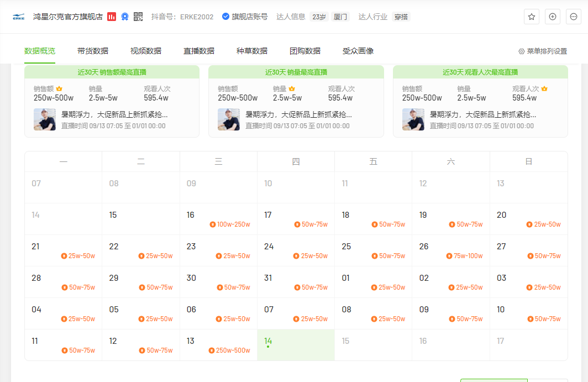Open 菜单排列设置 gear settings

click(543, 51)
